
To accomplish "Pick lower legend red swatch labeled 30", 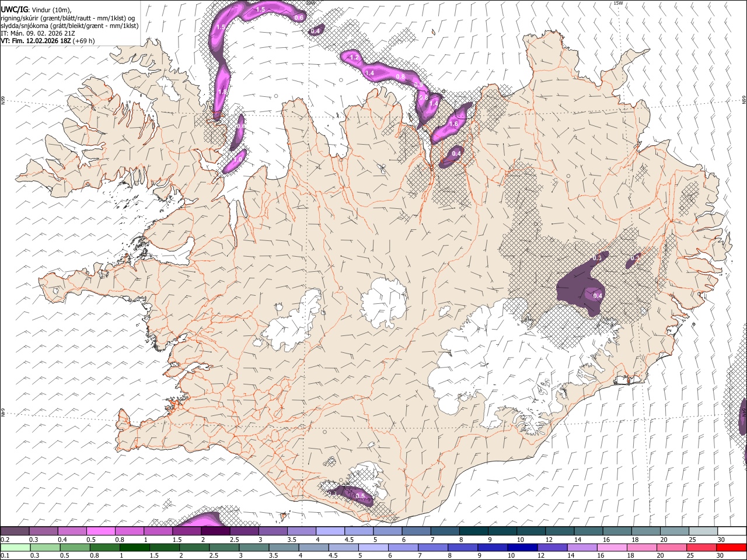I will click(732, 547).
